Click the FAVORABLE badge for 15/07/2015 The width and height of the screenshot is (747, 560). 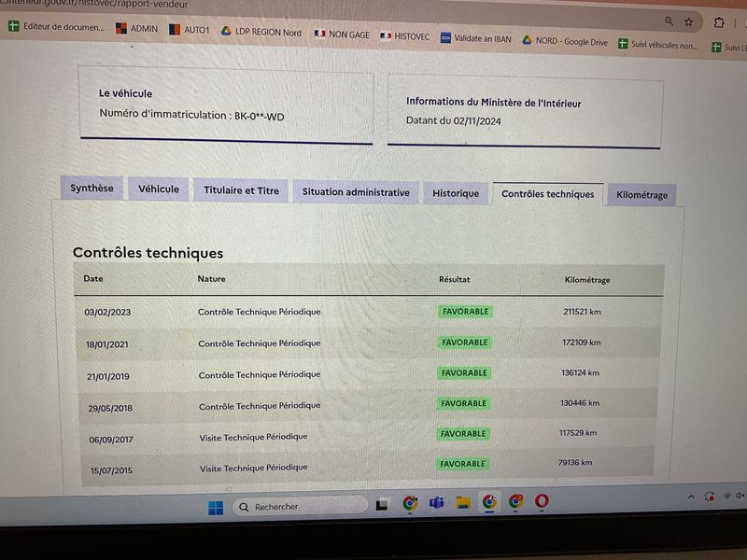(x=462, y=464)
